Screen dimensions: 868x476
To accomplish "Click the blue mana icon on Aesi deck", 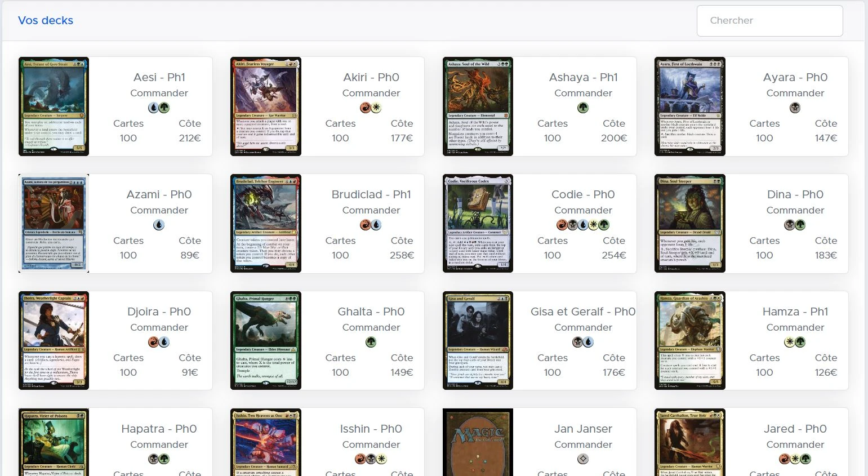I will (154, 108).
